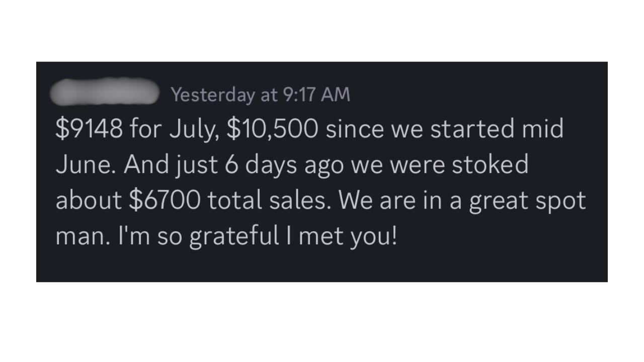Click the "$10,500" figure in the message
The image size is (644, 362).
pos(272,129)
